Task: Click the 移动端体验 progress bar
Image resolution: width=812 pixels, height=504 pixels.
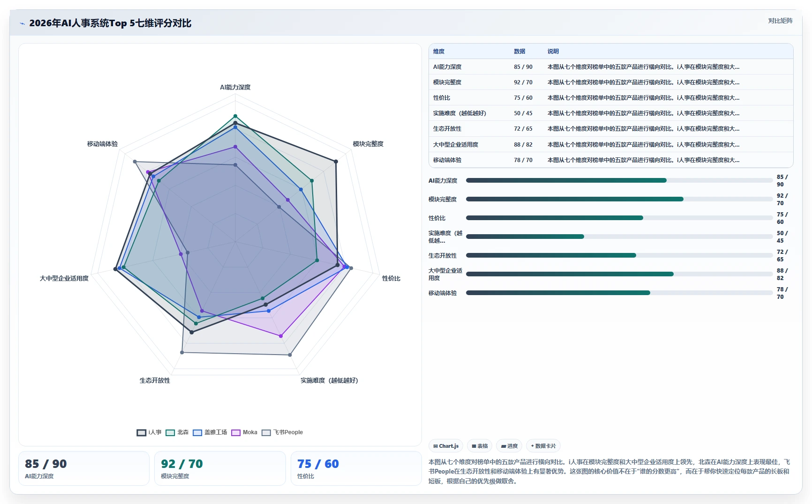Action: [619, 293]
